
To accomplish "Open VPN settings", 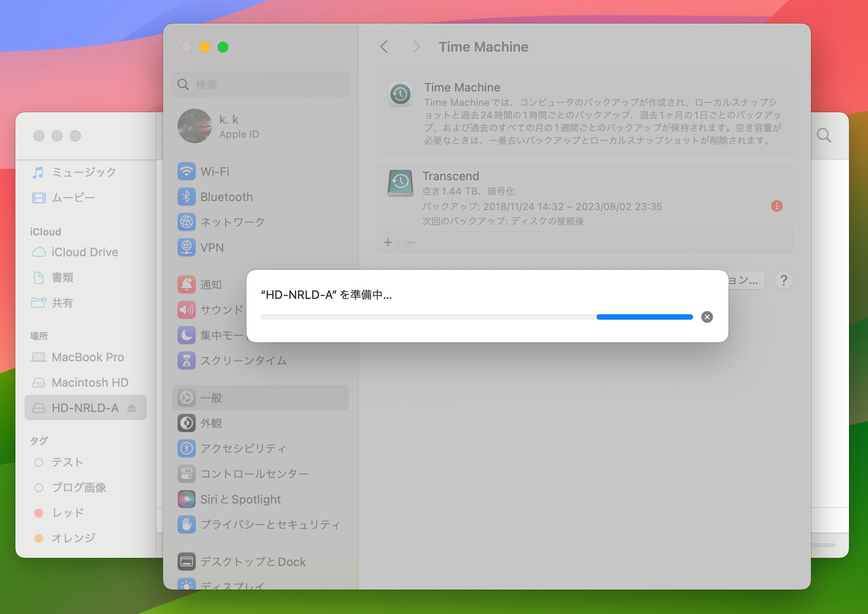I will 260,248.
